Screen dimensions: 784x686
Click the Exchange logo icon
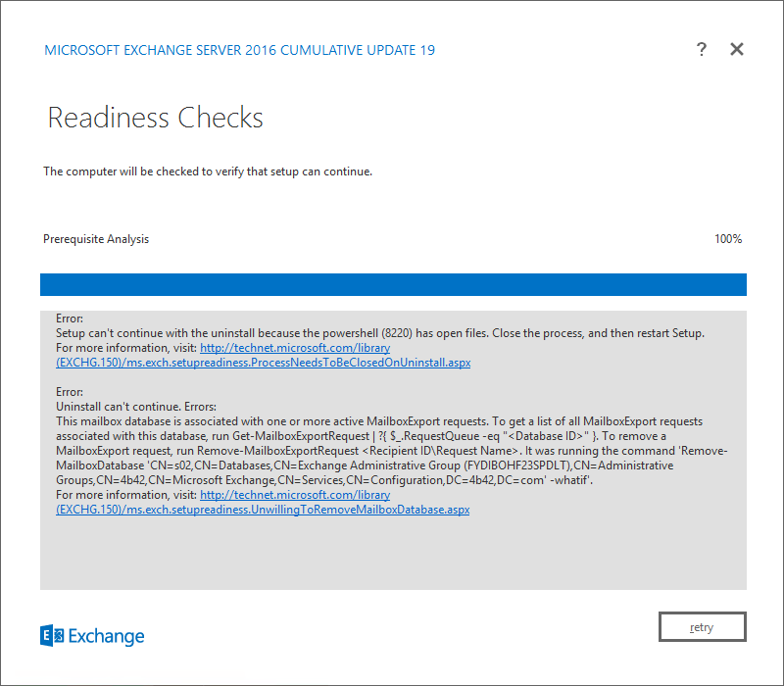point(52,635)
